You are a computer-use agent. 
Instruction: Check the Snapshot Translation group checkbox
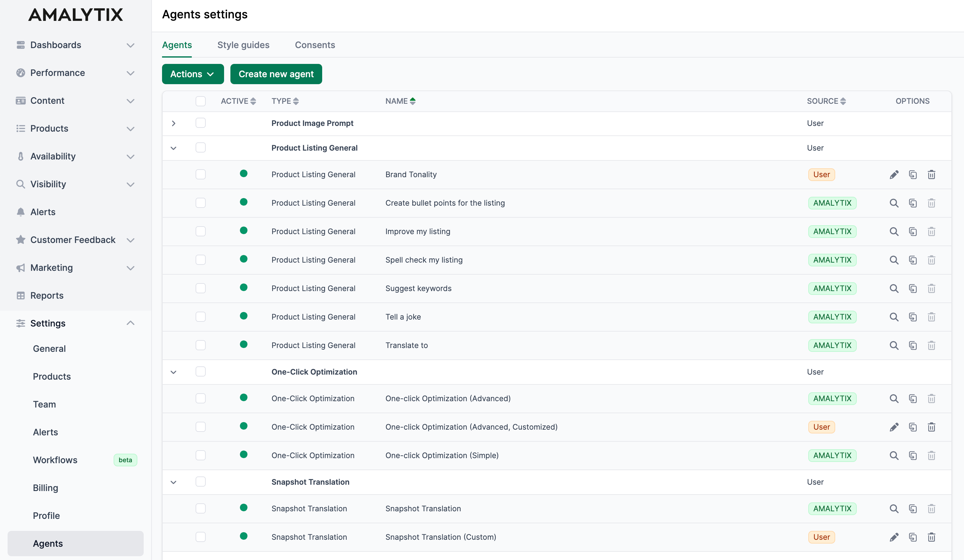[x=200, y=482]
